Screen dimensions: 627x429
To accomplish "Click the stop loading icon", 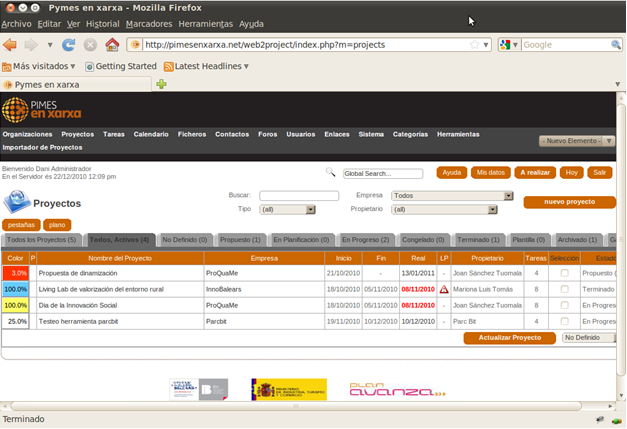I will [x=90, y=45].
